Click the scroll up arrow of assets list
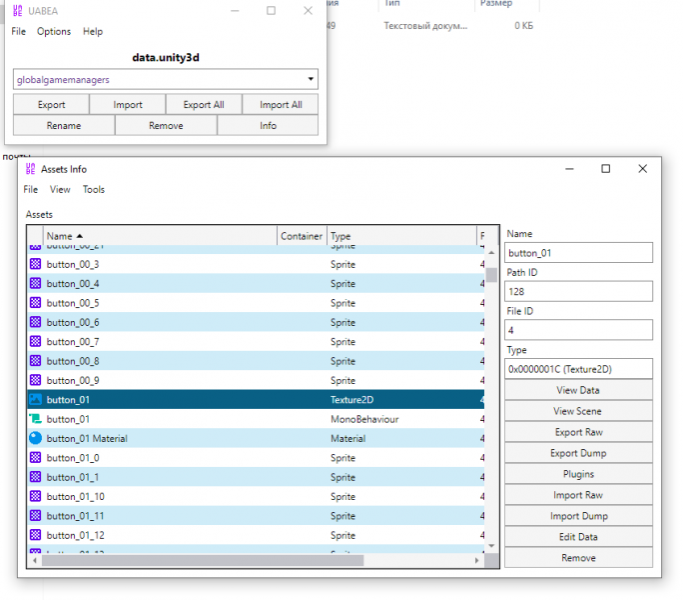The height and width of the screenshot is (600, 683). coord(491,253)
